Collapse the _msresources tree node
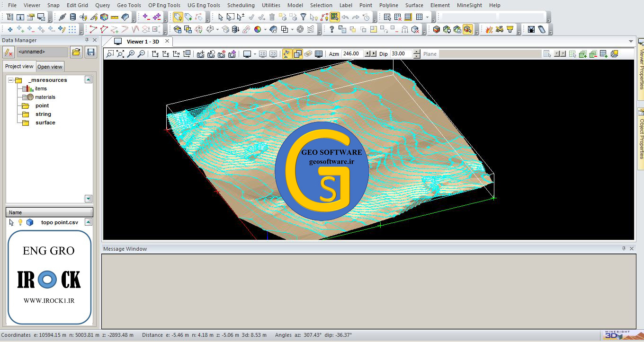The height and width of the screenshot is (342, 644). tap(10, 80)
